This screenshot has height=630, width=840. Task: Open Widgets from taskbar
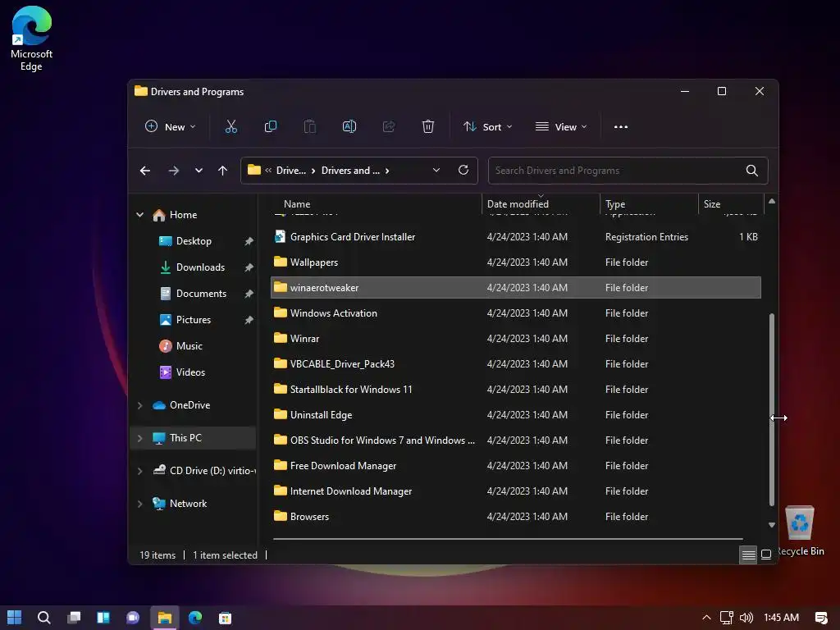coord(103,618)
